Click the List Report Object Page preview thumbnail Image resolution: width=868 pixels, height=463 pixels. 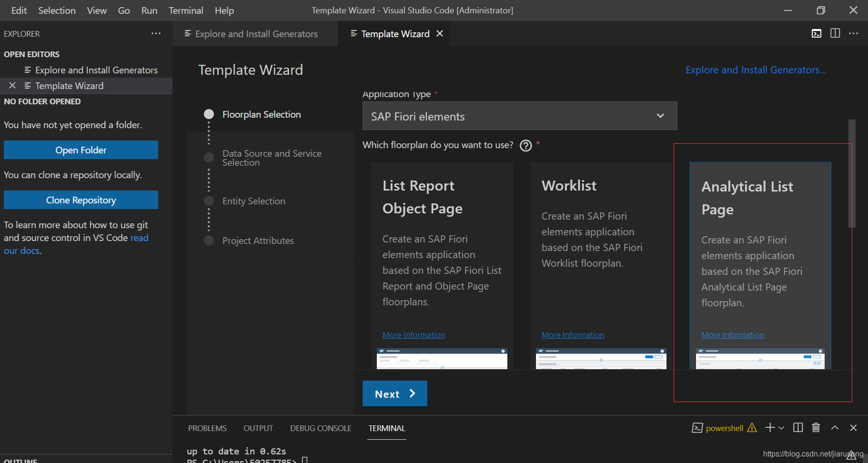442,359
